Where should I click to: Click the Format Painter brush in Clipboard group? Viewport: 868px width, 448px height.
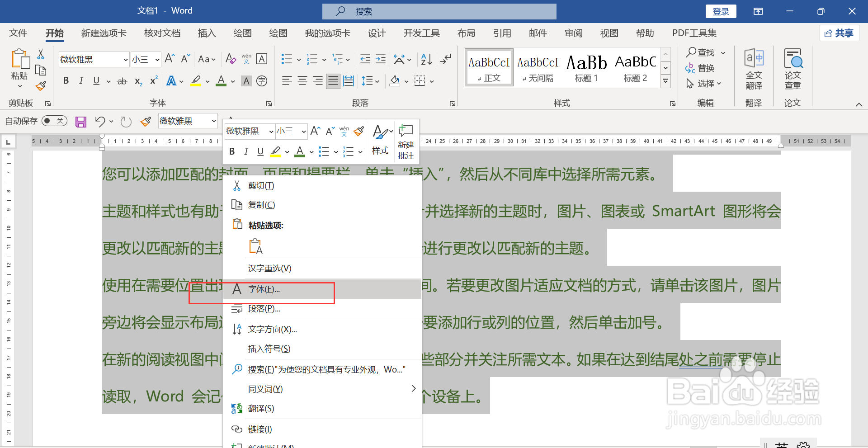(41, 85)
